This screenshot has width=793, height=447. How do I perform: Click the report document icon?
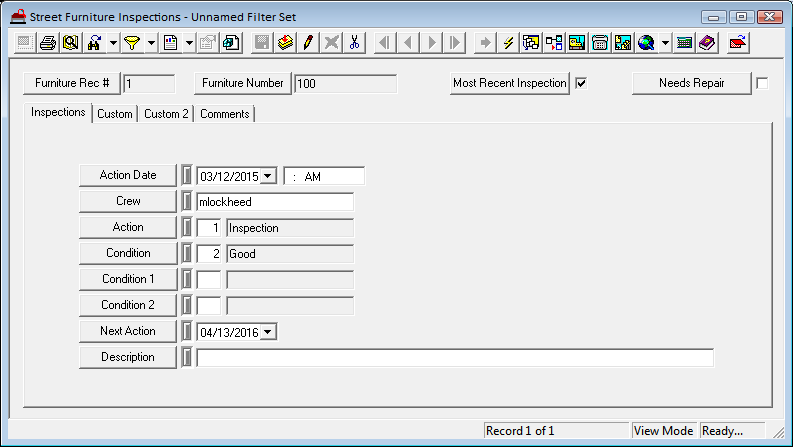click(170, 43)
